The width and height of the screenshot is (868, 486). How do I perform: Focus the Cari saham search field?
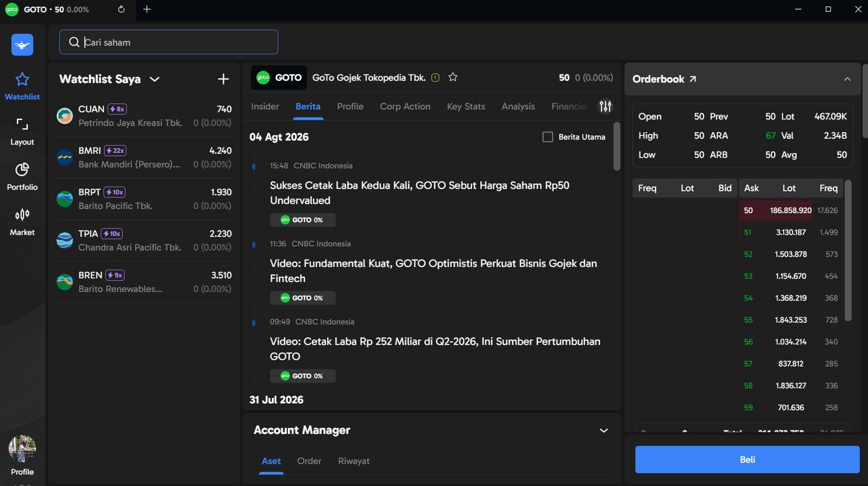click(168, 42)
